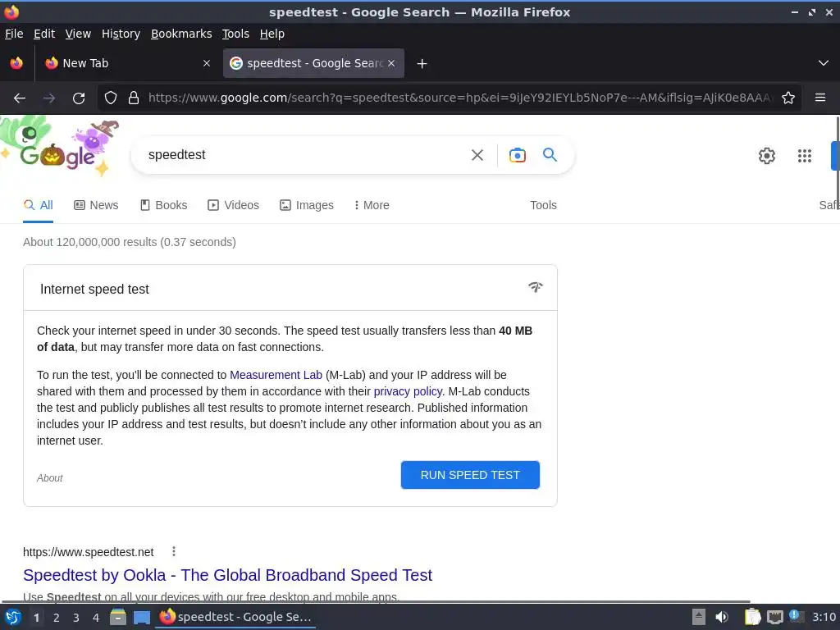Open the file manager taskbar icon
The width and height of the screenshot is (840, 630).
tap(118, 617)
